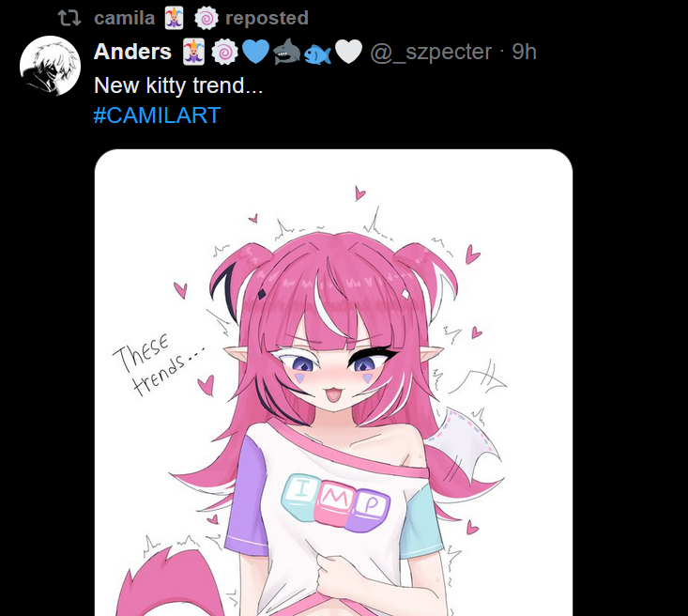
Task: Click the blue fish emoji in the name
Action: (317, 54)
